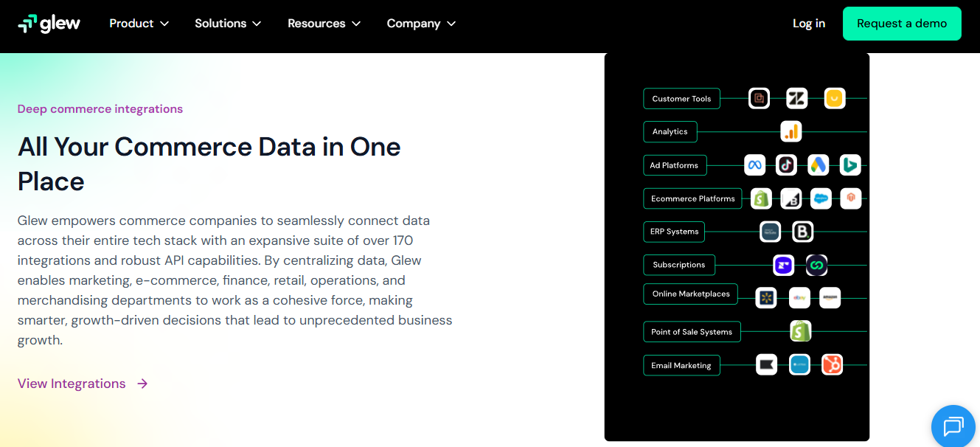Expand the Solutions dropdown menu
This screenshot has height=447, width=980.
228,24
